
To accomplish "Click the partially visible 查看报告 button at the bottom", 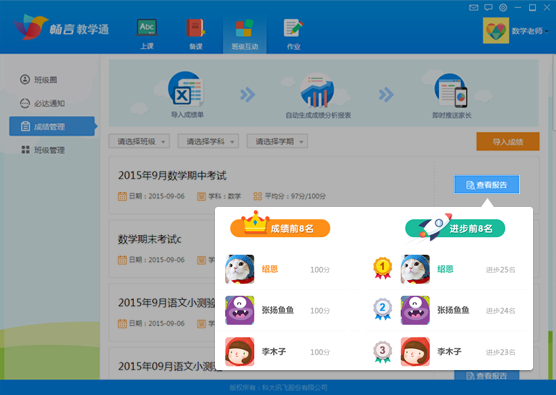I will click(487, 375).
